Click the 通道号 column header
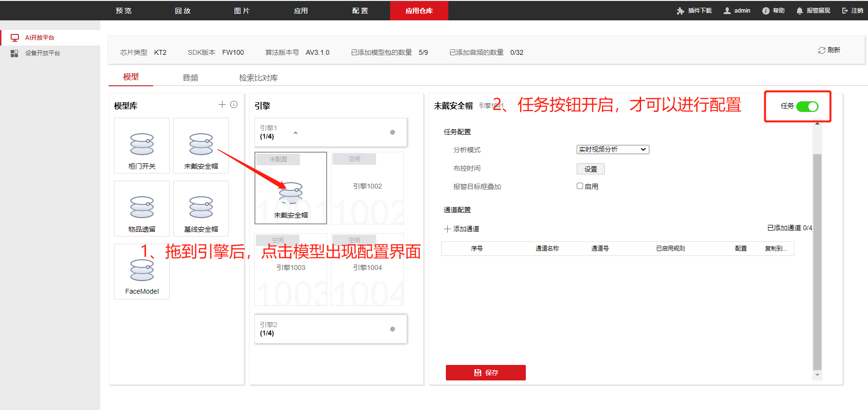The height and width of the screenshot is (410, 868). (600, 249)
